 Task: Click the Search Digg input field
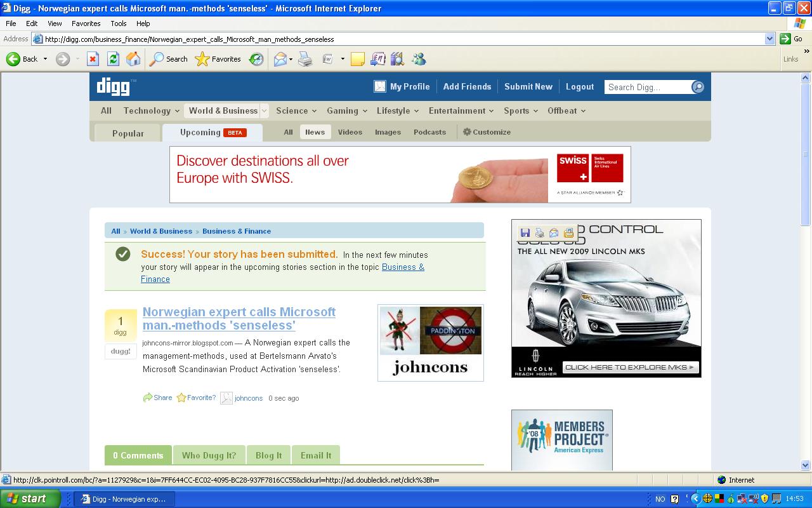648,87
